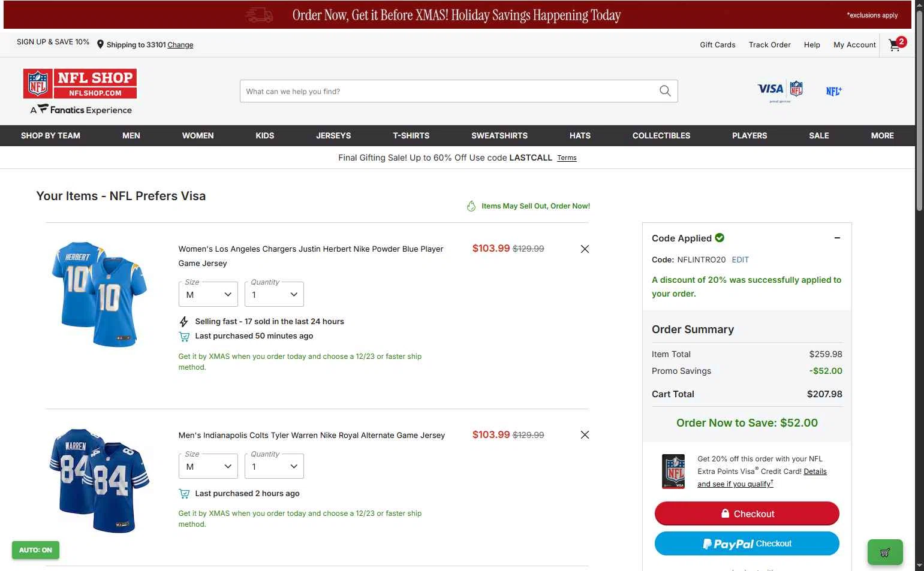Click 'and see if you qualify' link
924x571 pixels.
coord(735,484)
